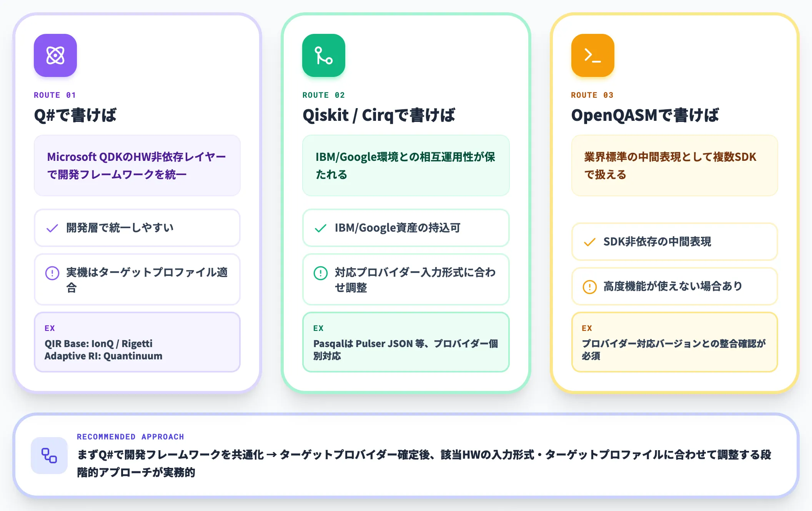Click the プロバイダー対応バージョン example text
The image size is (812, 511).
point(674,350)
